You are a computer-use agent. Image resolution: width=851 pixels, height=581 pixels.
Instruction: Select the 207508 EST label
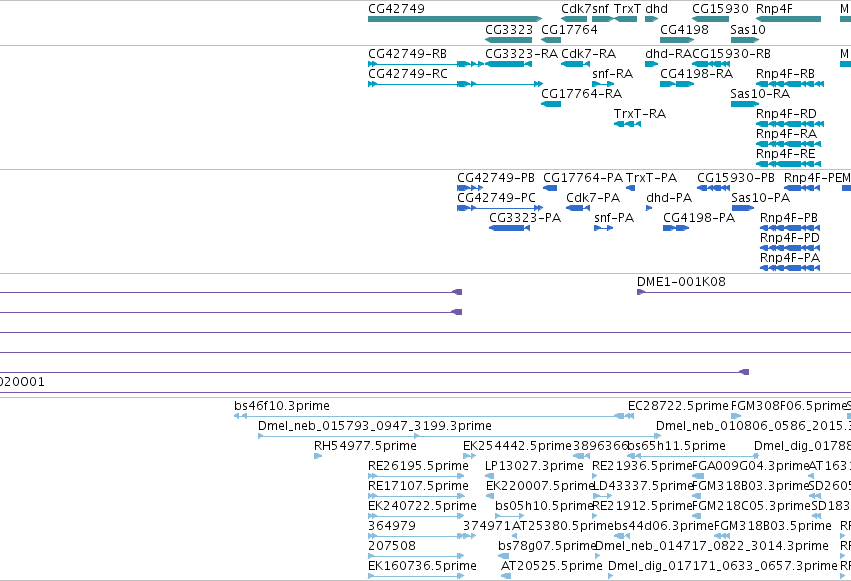[392, 547]
